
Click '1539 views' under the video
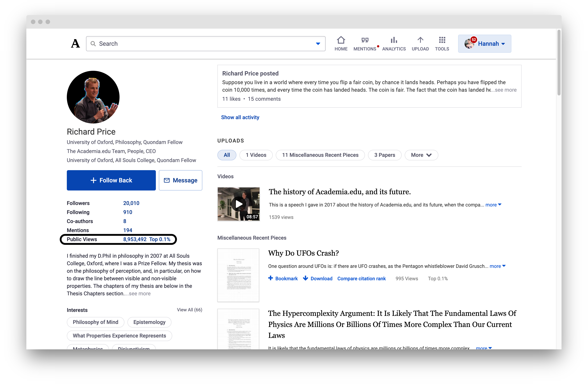(x=281, y=217)
